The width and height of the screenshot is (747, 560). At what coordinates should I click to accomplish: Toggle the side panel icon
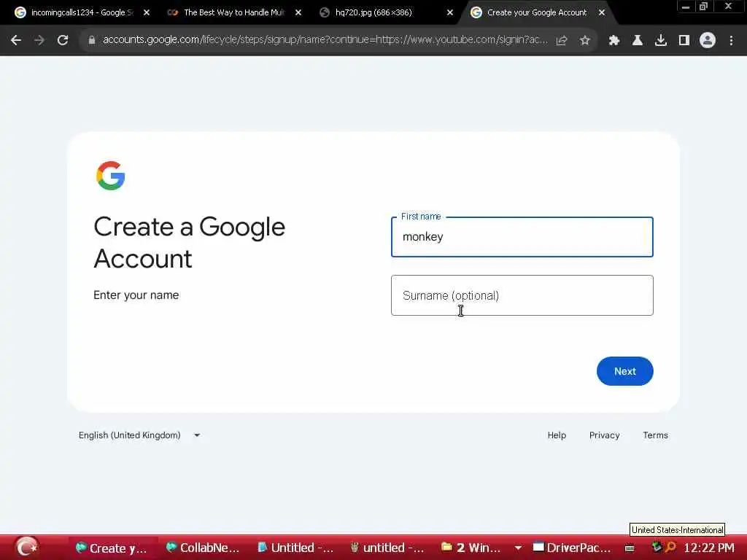tap(684, 41)
